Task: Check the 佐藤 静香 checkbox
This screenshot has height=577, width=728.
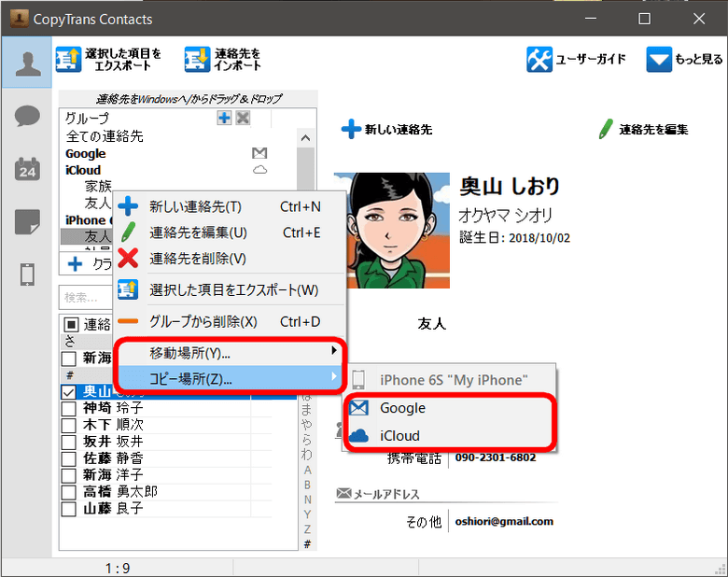Action: (69, 459)
